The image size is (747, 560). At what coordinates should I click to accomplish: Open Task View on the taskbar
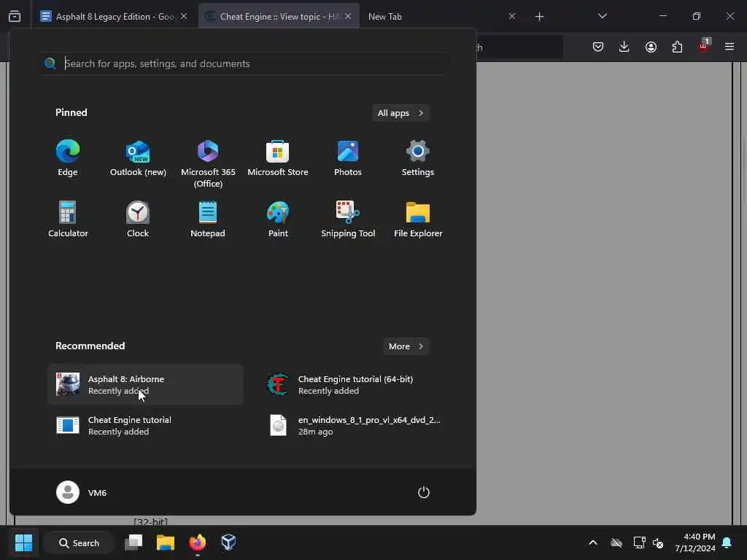(x=133, y=542)
